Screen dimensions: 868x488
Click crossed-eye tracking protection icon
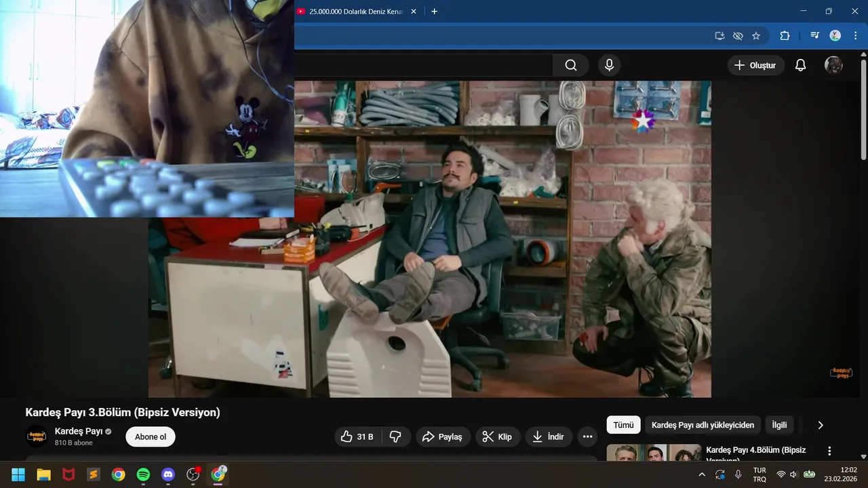738,36
